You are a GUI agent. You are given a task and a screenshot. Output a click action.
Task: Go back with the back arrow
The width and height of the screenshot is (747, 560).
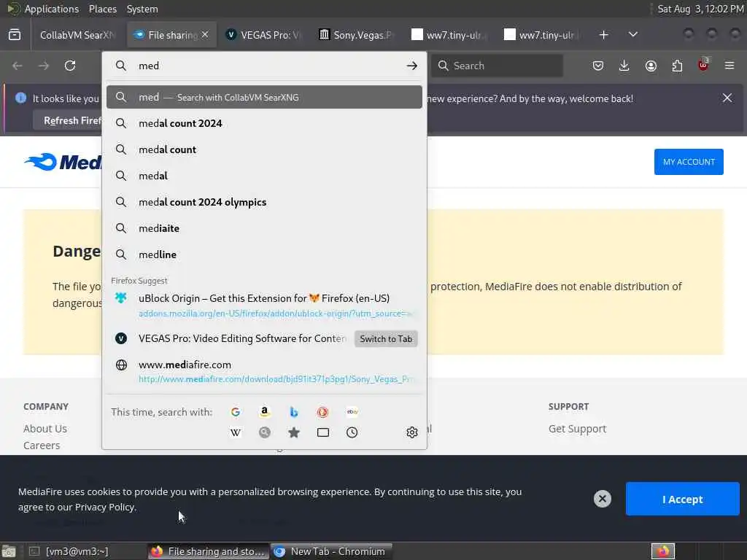18,66
